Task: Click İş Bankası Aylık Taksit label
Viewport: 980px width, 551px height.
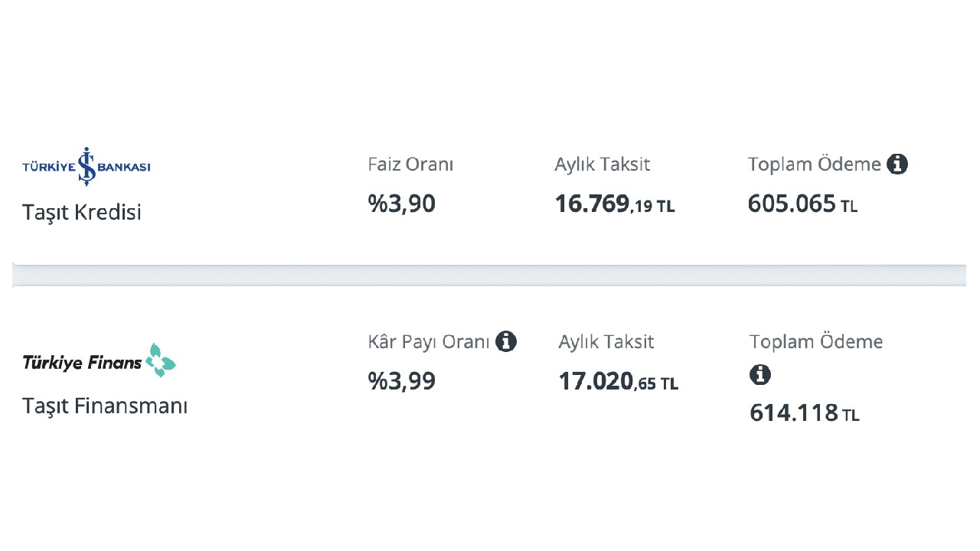Action: (603, 165)
